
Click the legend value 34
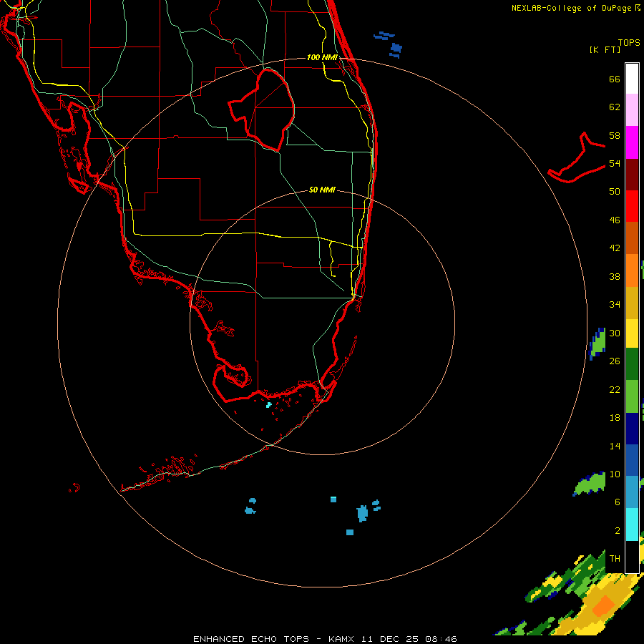tap(615, 304)
